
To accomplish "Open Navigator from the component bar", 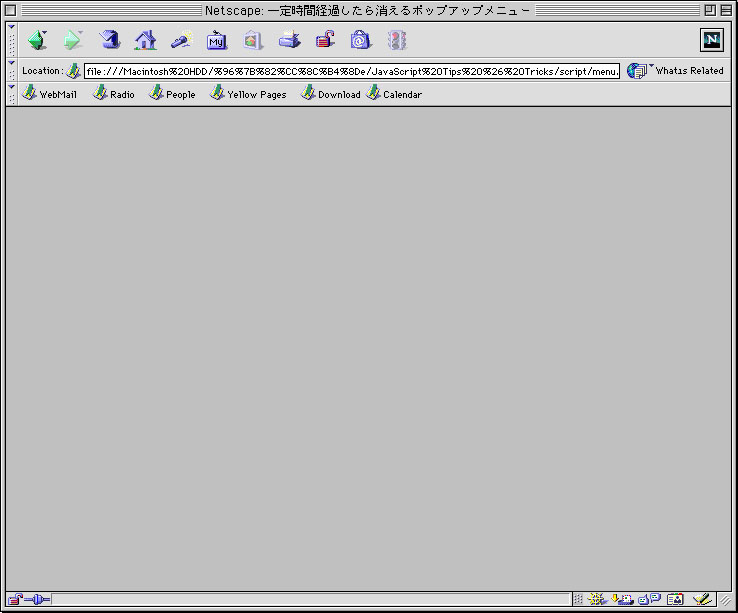I will [x=597, y=599].
